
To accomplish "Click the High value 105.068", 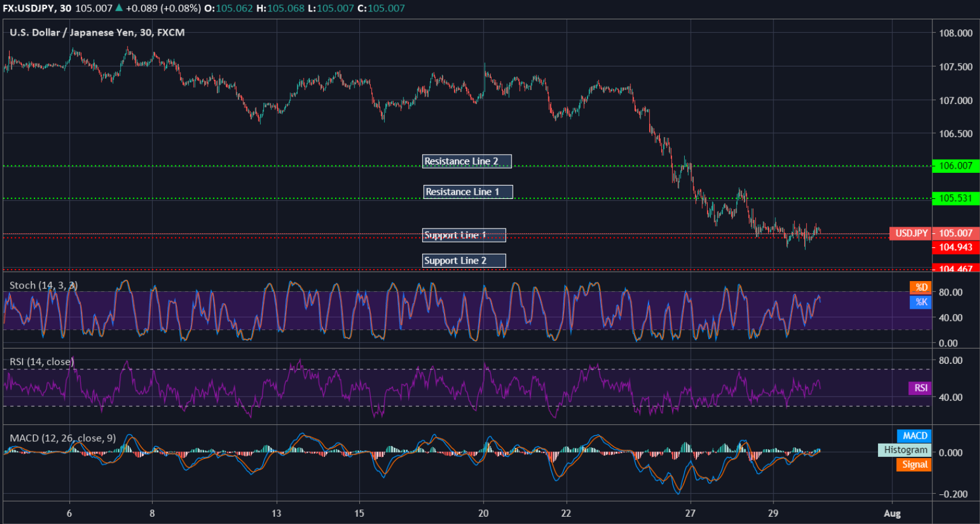I will point(286,8).
